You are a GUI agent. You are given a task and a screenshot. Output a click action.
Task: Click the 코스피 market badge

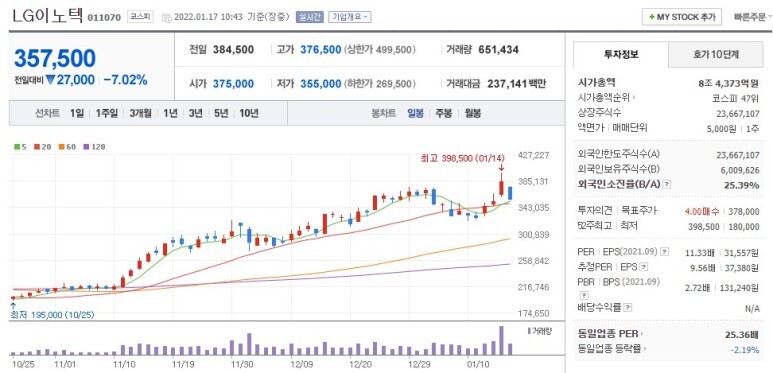coord(141,17)
